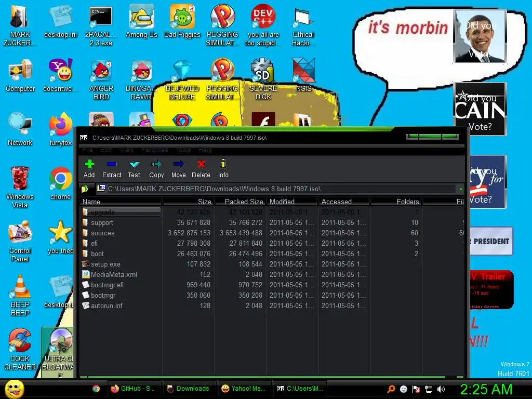Go up one folder level in 7-Zip
Image resolution: width=532 pixels, height=399 pixels.
pos(85,189)
